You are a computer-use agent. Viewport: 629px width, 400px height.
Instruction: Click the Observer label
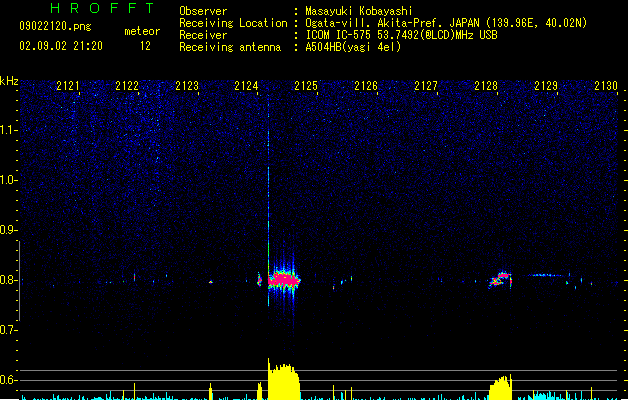[203, 11]
